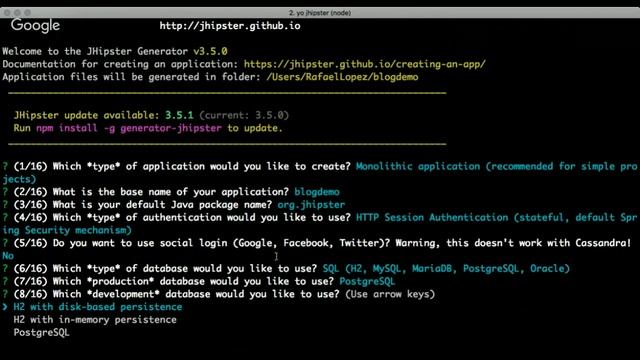Click the answer 'blogdemo' for base name
Image resolution: width=640 pixels, height=360 pixels.
pyautogui.click(x=317, y=192)
